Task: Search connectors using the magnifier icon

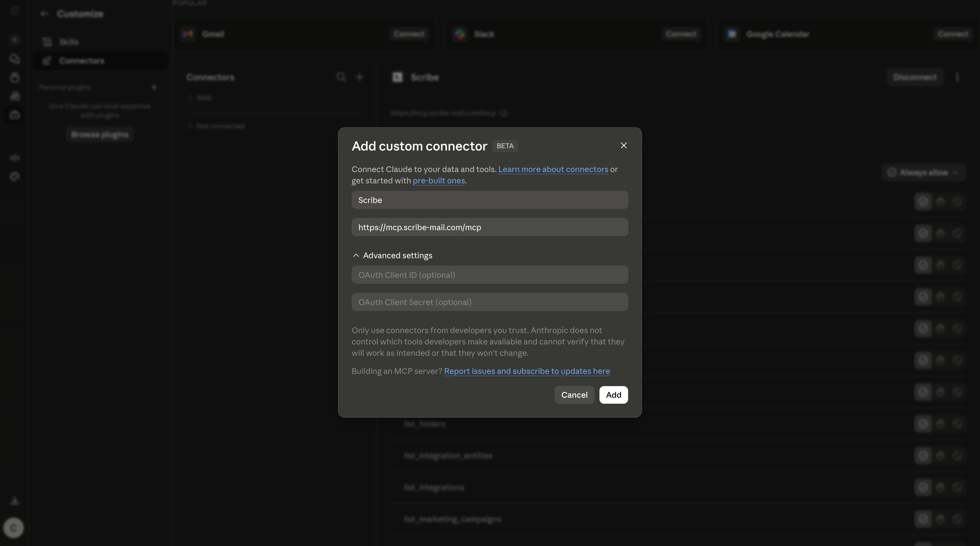Action: pos(341,77)
